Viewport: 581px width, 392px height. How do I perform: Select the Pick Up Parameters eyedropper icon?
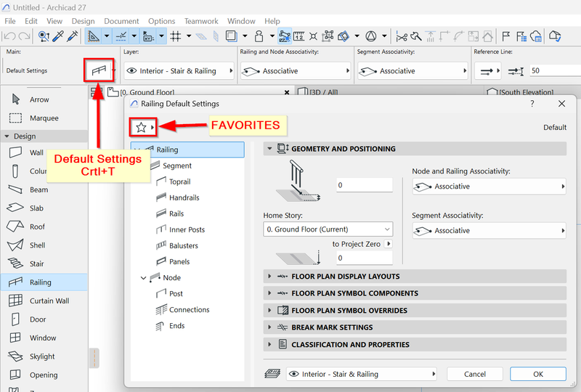click(59, 36)
